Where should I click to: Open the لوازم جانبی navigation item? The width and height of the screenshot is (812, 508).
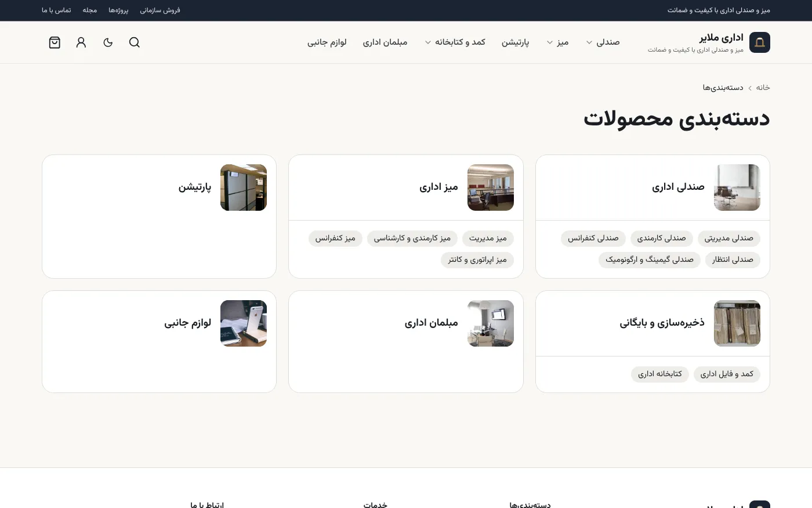tap(327, 42)
